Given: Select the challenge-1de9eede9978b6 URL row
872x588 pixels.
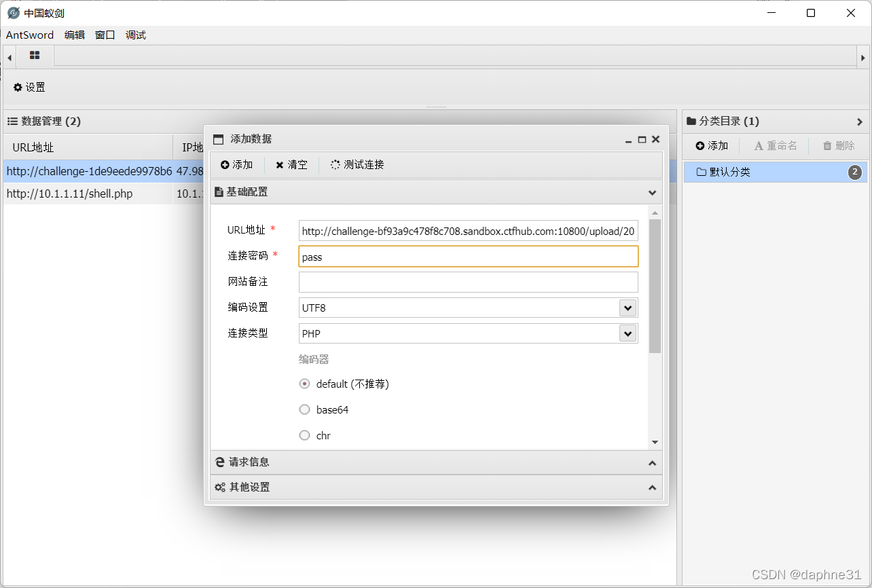Looking at the screenshot, I should coord(89,172).
